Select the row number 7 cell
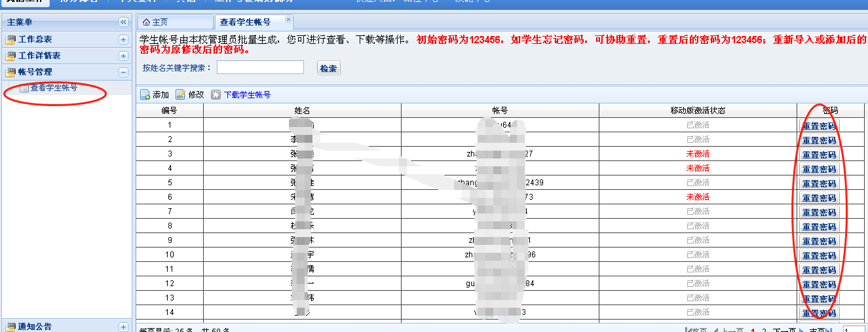Screen dimensions: 868x332 (x=170, y=212)
